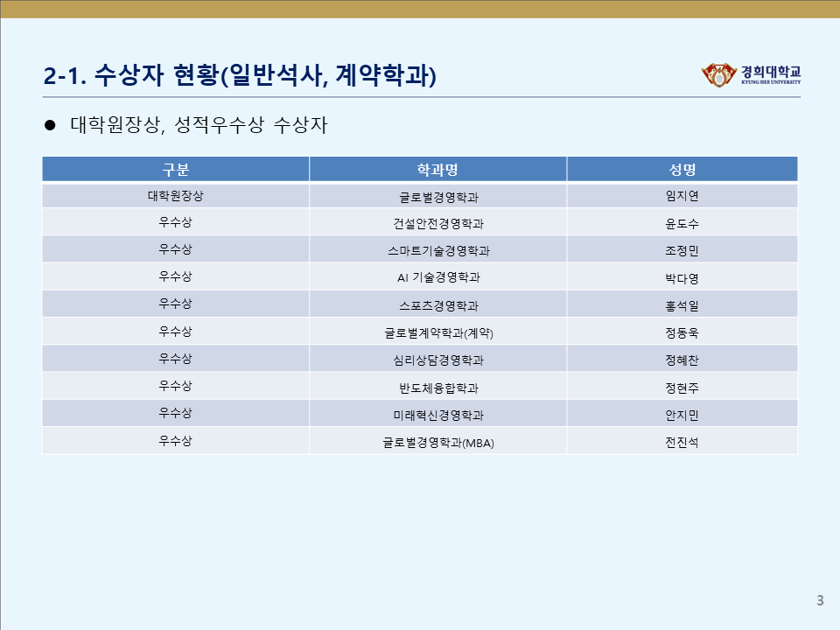The image size is (840, 630).
Task: Click the 학과명 column header
Action: click(437, 170)
